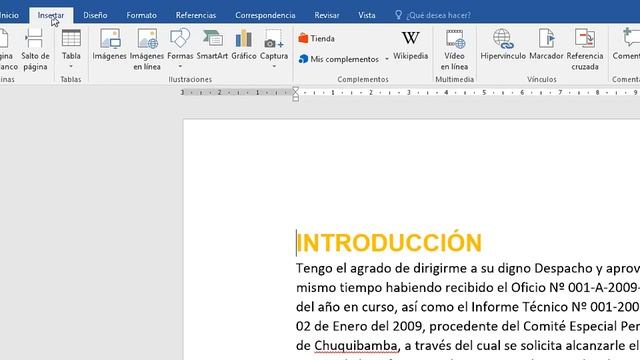The width and height of the screenshot is (640, 360).
Task: Click the horizontal ruler at mark 5
Action: (x=484, y=93)
